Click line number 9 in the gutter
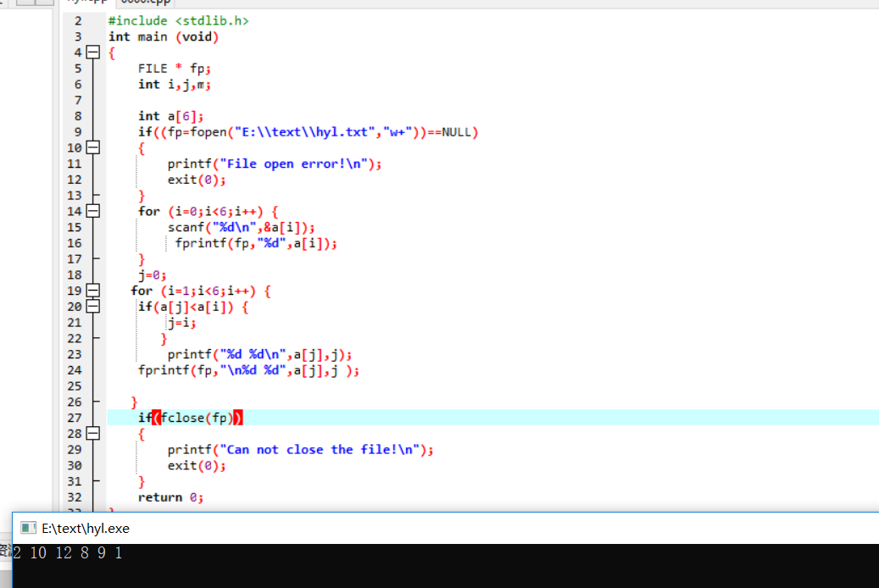 (x=78, y=131)
